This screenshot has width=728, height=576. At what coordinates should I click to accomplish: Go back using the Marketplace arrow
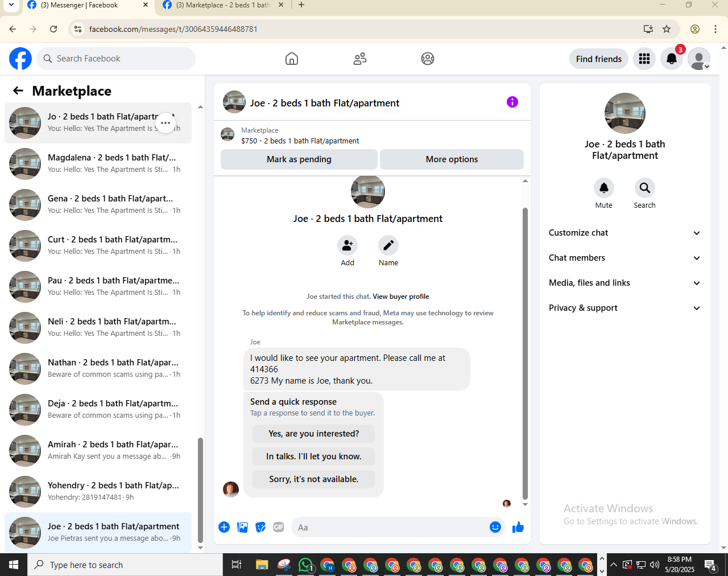[18, 90]
